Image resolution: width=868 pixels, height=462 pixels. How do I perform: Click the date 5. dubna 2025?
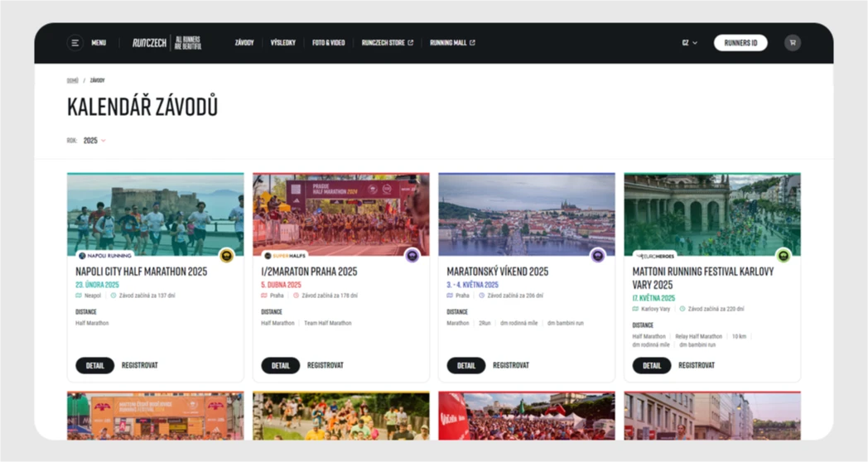(x=281, y=285)
